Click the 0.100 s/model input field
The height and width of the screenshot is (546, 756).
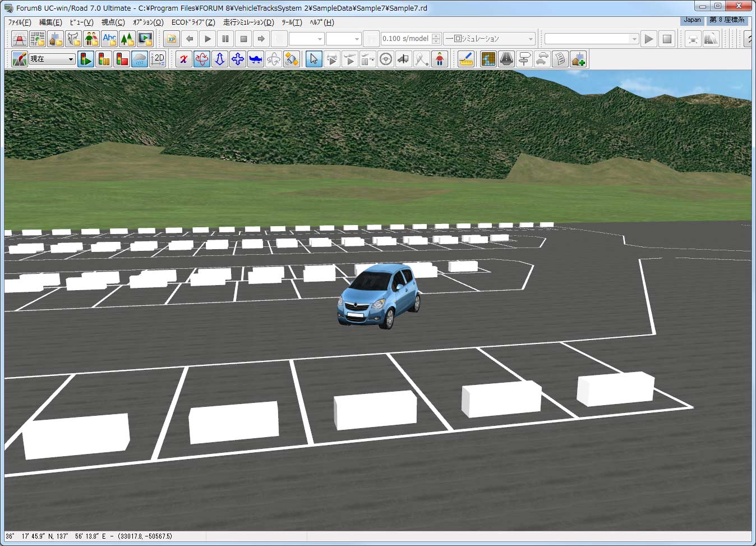pos(405,39)
